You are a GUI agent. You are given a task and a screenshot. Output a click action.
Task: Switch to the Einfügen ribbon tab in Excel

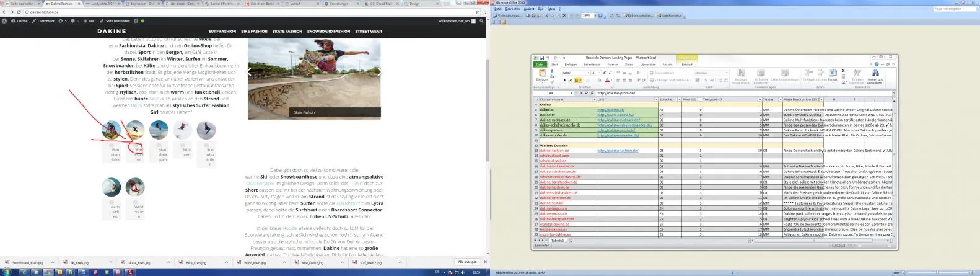point(571,65)
